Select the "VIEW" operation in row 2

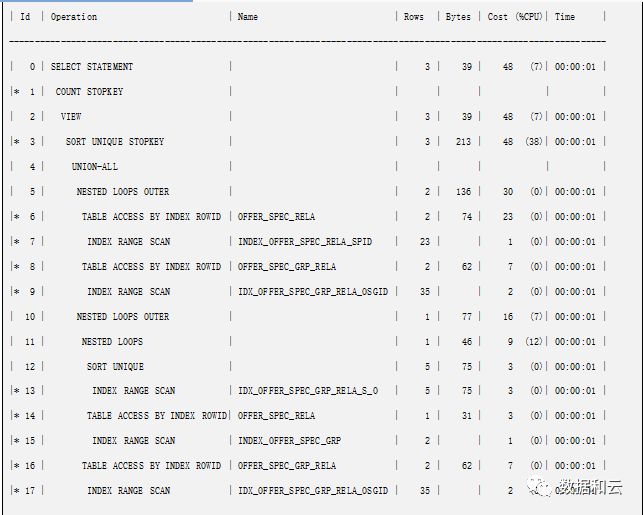[x=71, y=117]
